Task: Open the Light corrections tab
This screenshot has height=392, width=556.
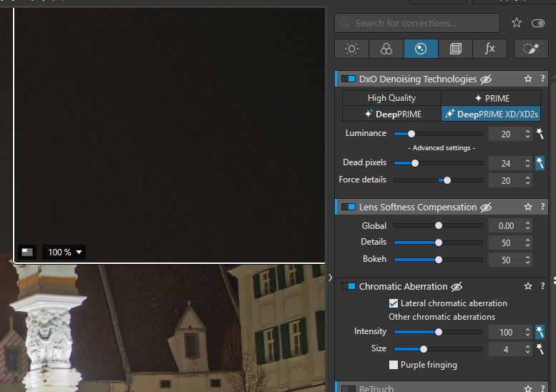Action: (351, 49)
